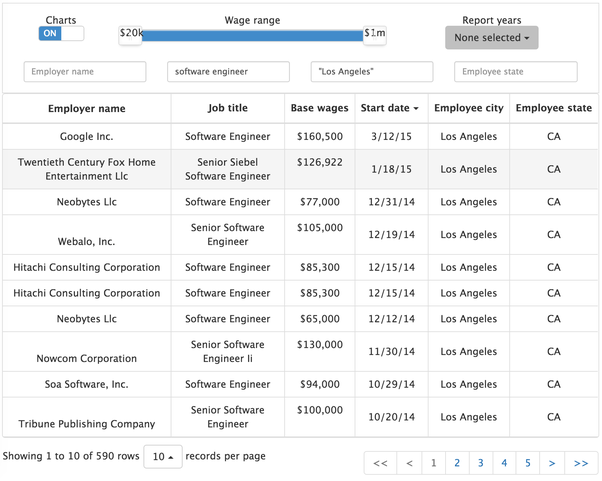Click the $1m wage slider handle
The width and height of the screenshot is (602, 481).
(x=375, y=36)
